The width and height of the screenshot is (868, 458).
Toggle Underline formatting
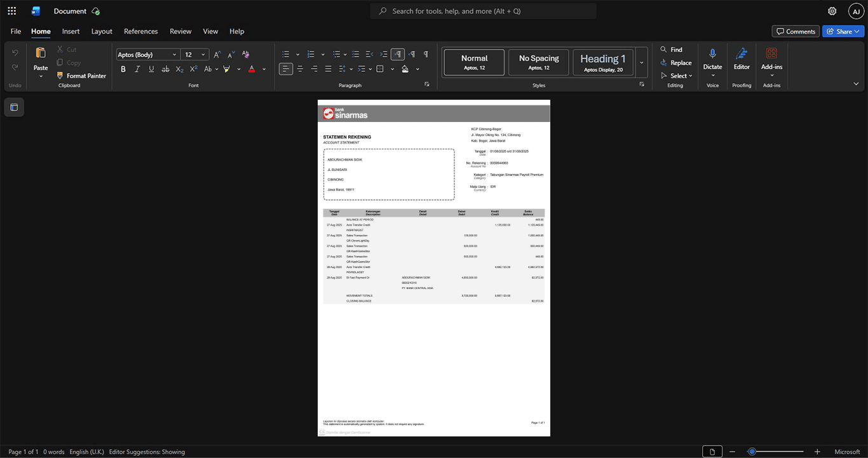click(151, 69)
